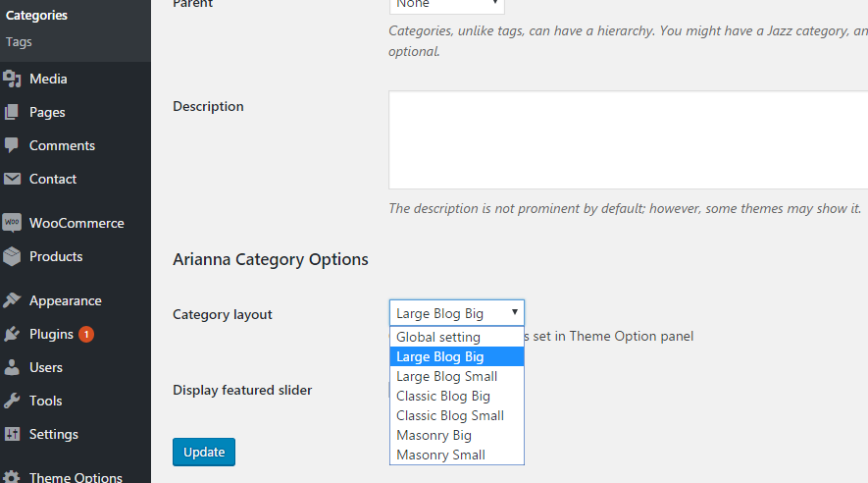Click the Settings sliders icon
The width and height of the screenshot is (868, 483).
[x=12, y=434]
